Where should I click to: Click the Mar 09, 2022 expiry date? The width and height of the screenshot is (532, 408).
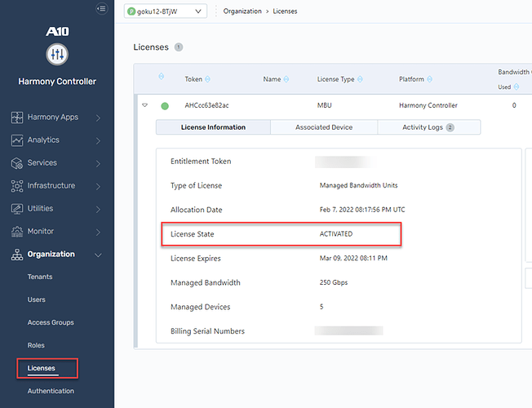(353, 259)
